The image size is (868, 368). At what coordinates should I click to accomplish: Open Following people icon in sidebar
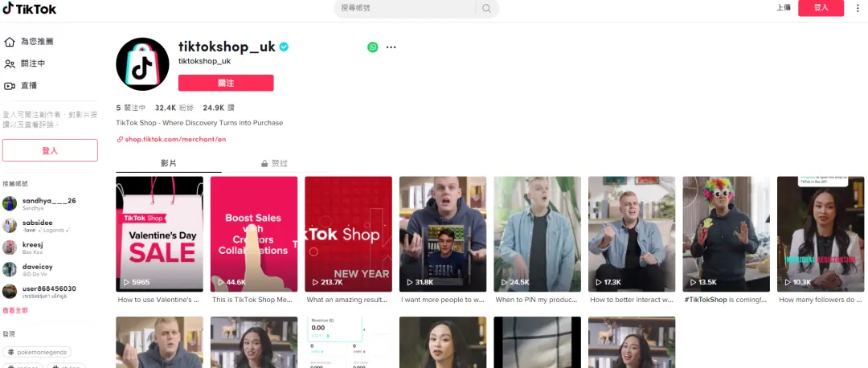(x=10, y=63)
